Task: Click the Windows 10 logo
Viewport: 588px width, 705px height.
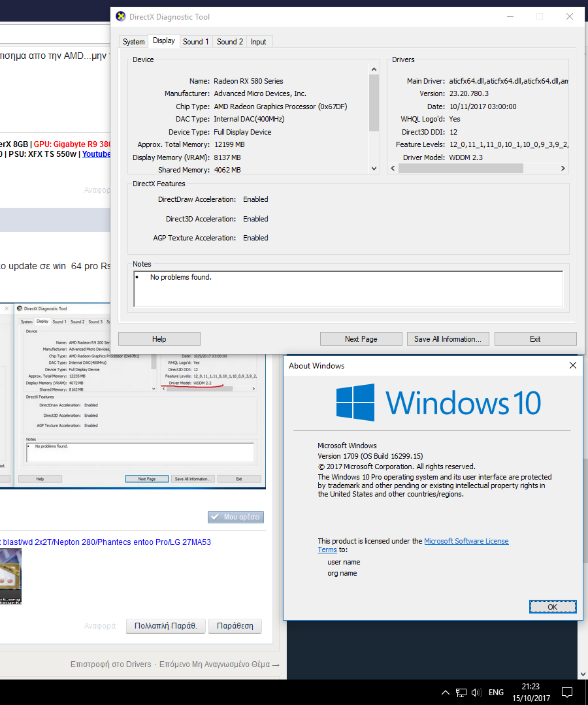Action: (x=438, y=402)
